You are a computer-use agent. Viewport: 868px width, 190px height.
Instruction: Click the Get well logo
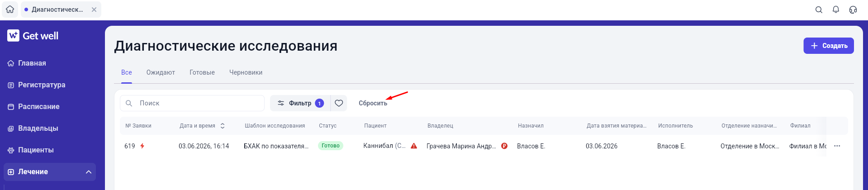pyautogui.click(x=33, y=36)
